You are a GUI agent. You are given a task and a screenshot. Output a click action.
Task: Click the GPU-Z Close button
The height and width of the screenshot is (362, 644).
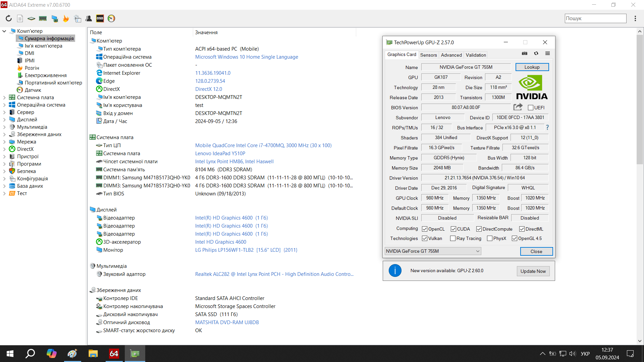pyautogui.click(x=536, y=251)
